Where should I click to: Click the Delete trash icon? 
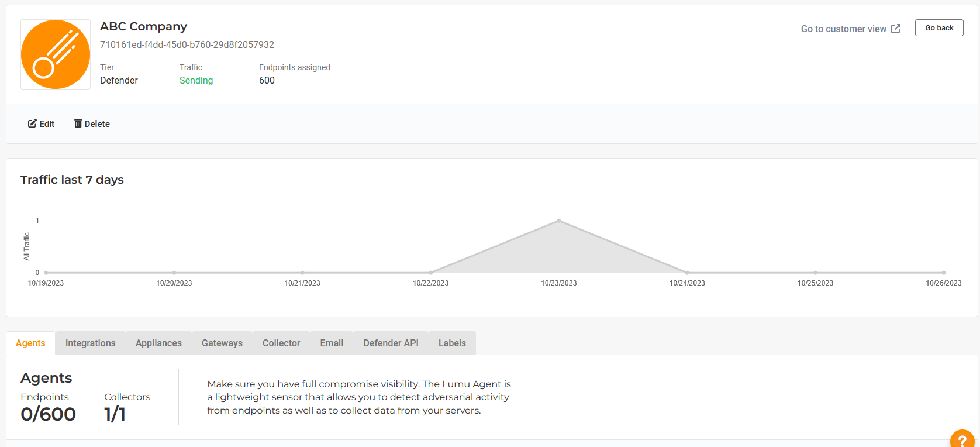pos(78,123)
